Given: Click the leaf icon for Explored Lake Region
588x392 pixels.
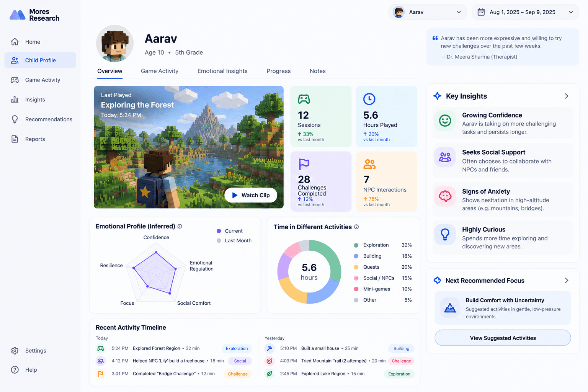Looking at the screenshot, I should click(269, 374).
